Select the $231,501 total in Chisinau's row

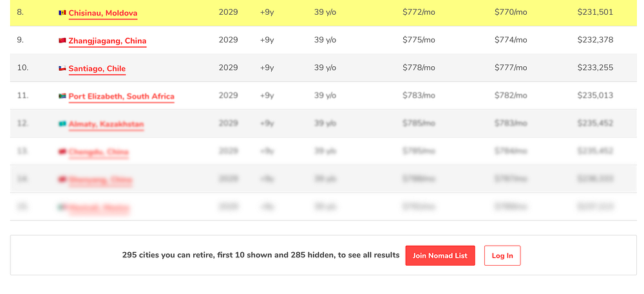595,12
